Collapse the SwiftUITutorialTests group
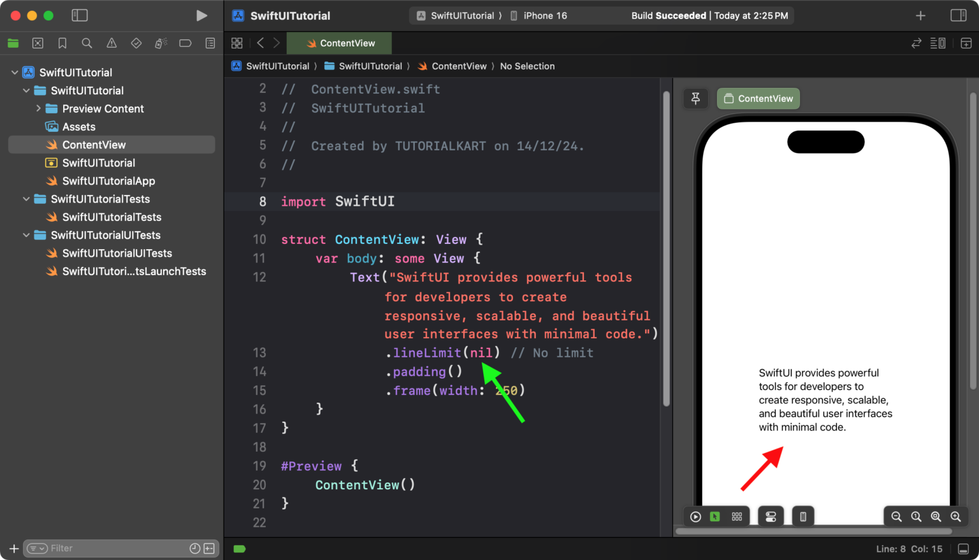979x560 pixels. 26,199
